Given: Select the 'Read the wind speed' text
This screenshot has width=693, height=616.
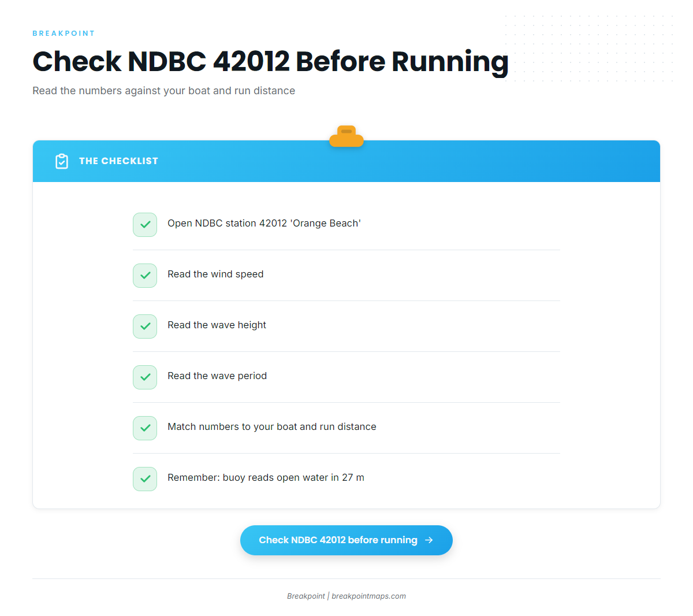Looking at the screenshot, I should click(215, 274).
